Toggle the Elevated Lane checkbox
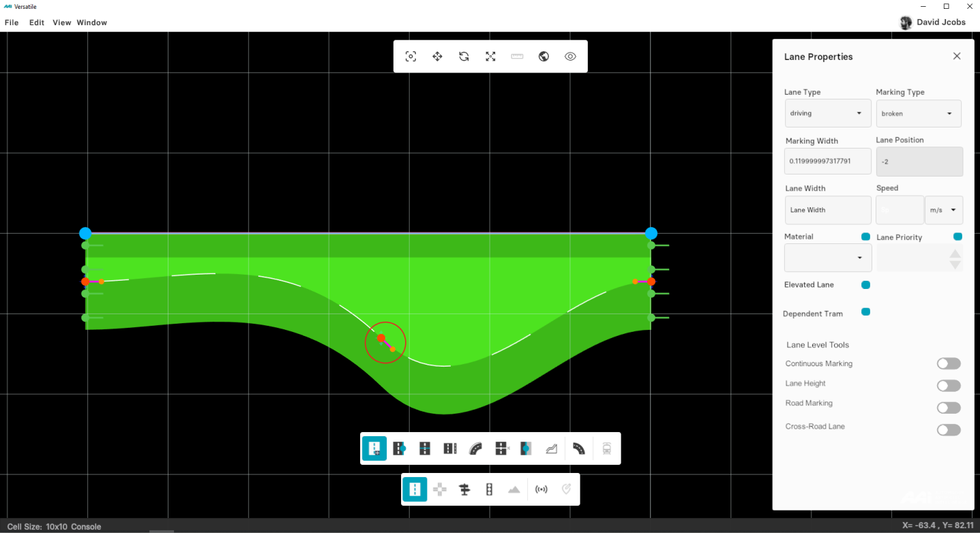 point(865,285)
